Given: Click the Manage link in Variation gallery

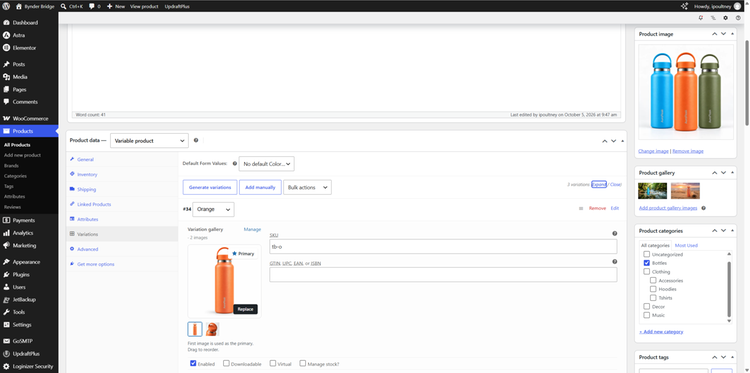Looking at the screenshot, I should point(252,230).
